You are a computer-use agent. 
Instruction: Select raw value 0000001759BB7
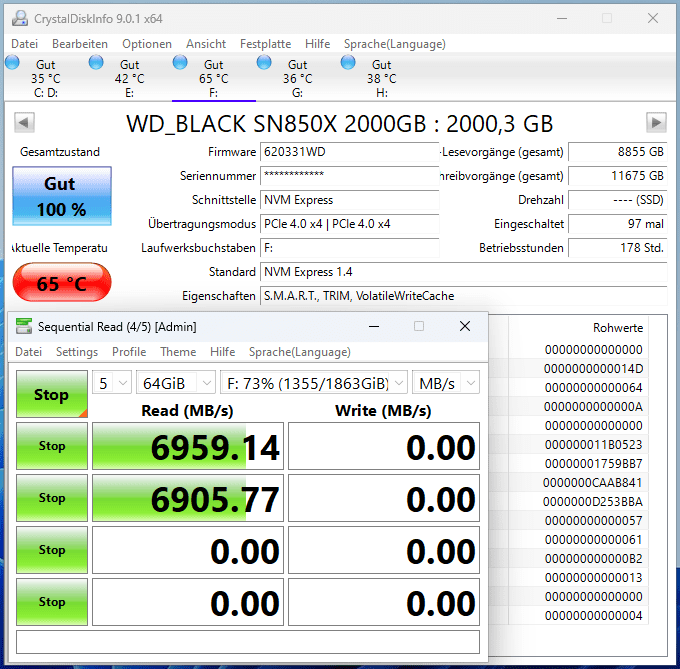[593, 463]
